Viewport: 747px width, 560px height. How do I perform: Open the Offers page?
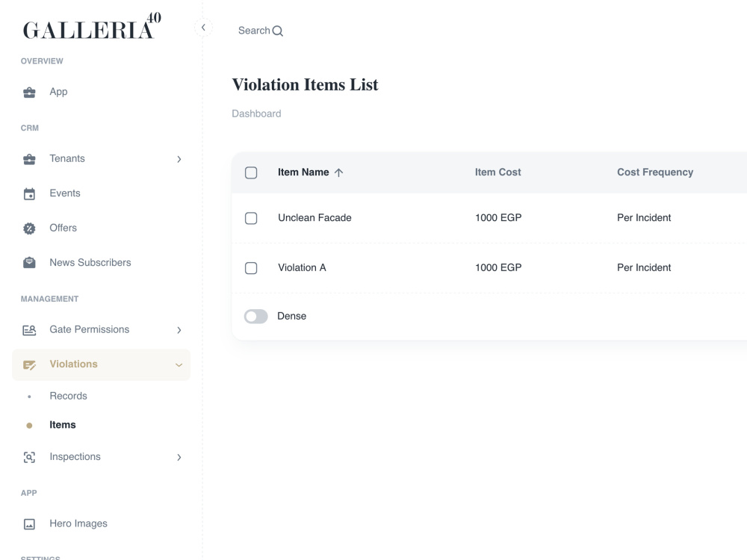tap(101, 228)
